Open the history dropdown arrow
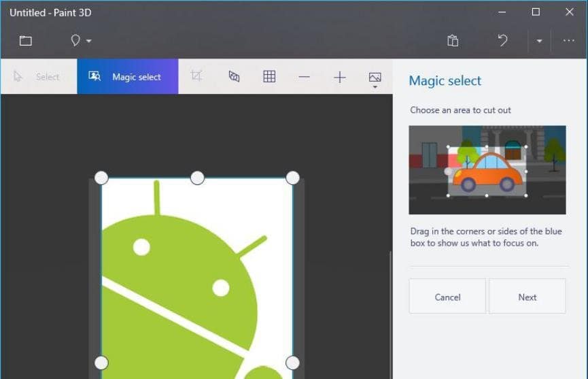Image resolution: width=588 pixels, height=379 pixels. (x=539, y=41)
